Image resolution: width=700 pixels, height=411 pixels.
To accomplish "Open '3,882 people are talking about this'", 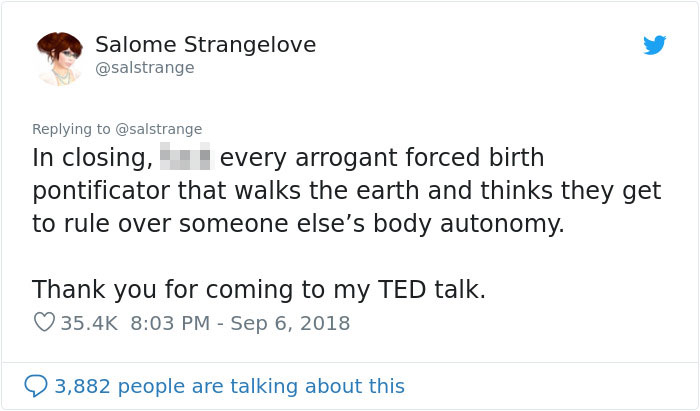I will point(229,385).
